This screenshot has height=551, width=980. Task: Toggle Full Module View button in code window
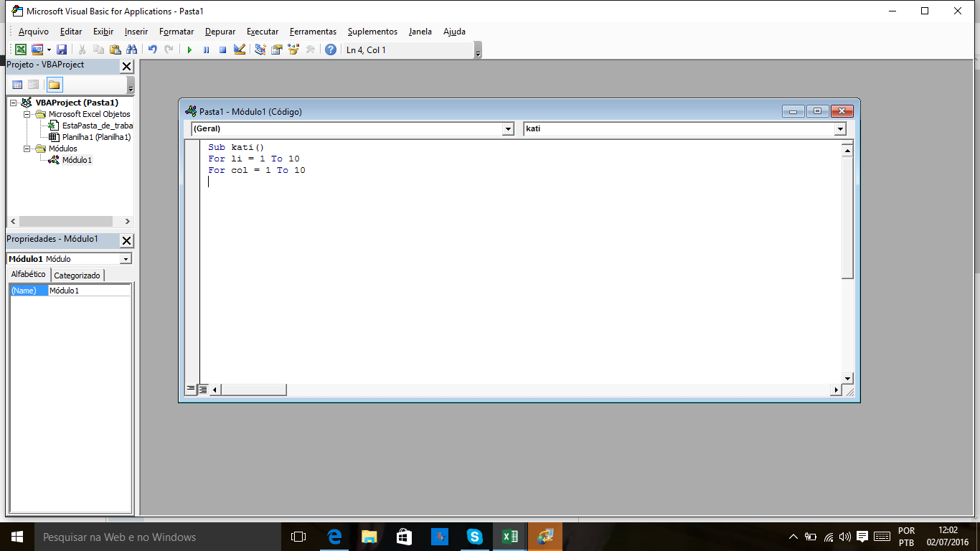click(x=203, y=389)
